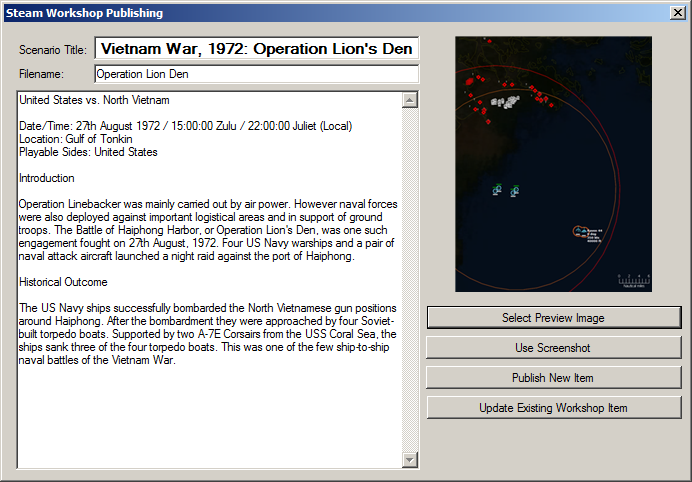Click the 'Filename:' label

(x=41, y=74)
